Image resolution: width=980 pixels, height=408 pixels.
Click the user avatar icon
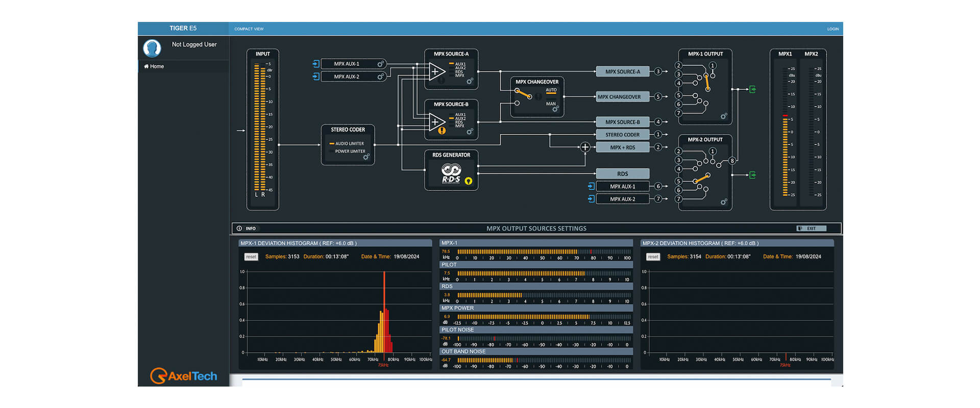[152, 48]
